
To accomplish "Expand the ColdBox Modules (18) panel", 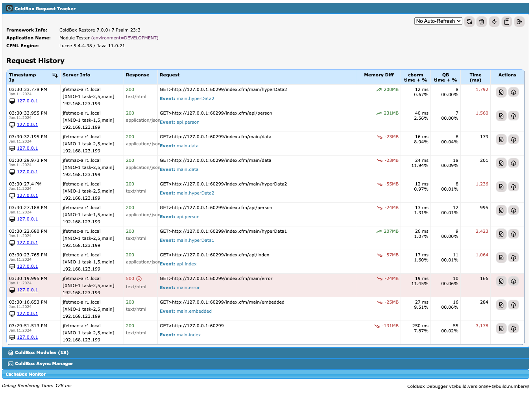I will tap(266, 353).
